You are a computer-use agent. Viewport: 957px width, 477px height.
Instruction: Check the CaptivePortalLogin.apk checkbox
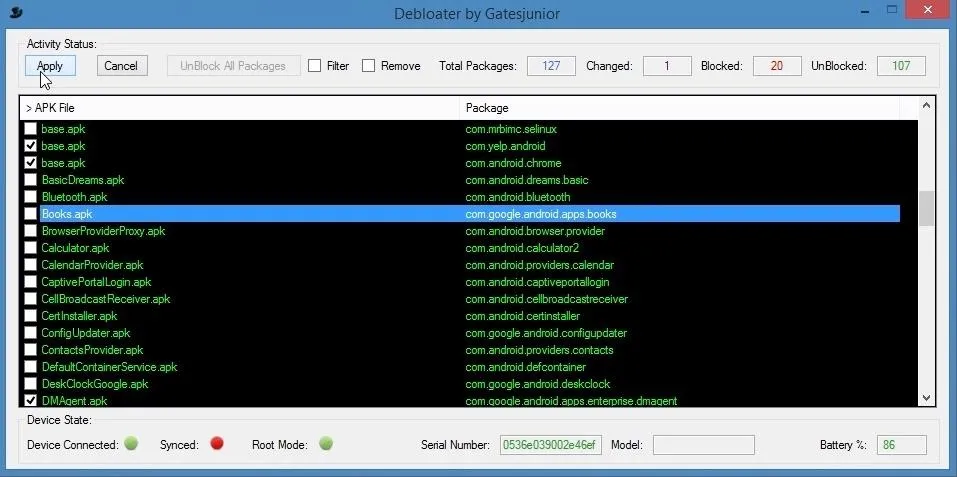click(30, 282)
